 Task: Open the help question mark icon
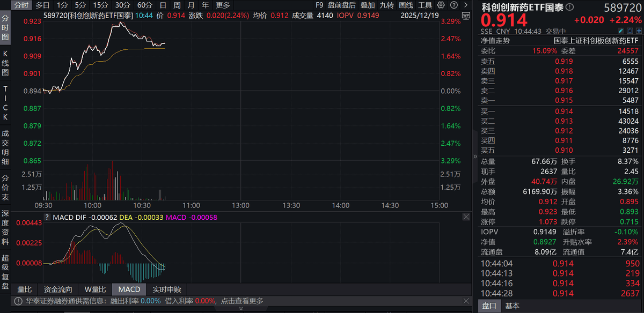click(x=454, y=5)
